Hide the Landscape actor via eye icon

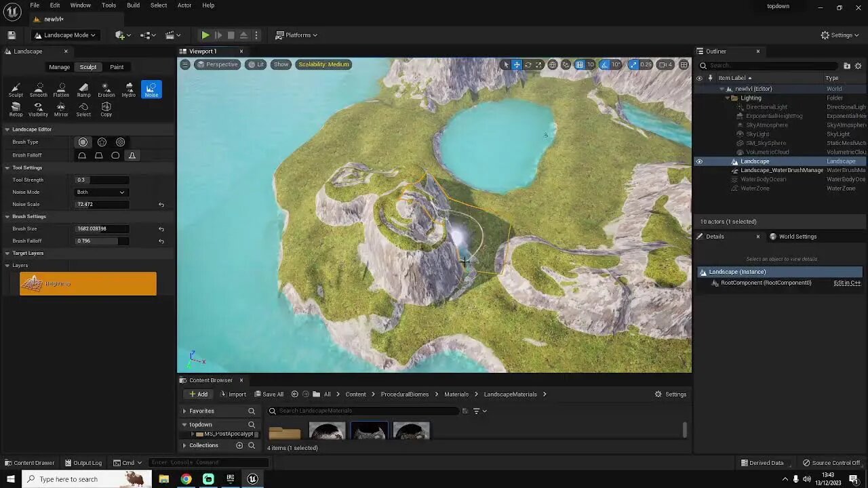[x=699, y=161]
